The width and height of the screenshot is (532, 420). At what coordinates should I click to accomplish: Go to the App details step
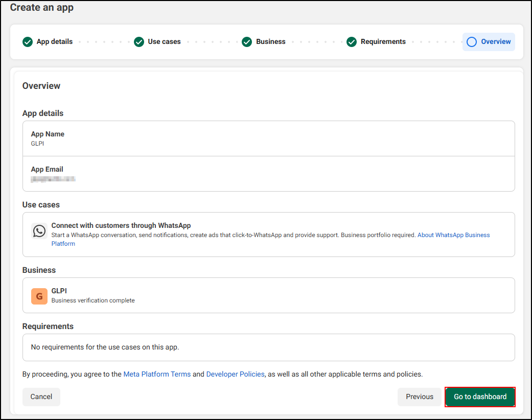tap(54, 42)
